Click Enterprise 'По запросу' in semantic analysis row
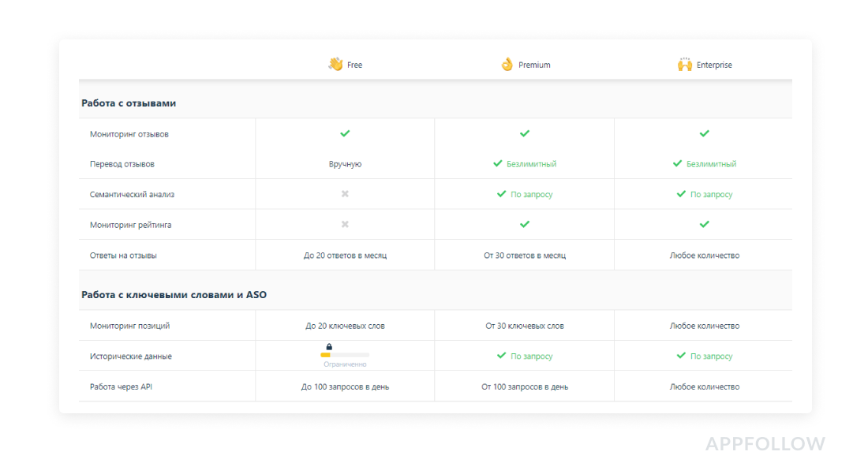Viewport: 868px width, 474px height. [x=711, y=194]
